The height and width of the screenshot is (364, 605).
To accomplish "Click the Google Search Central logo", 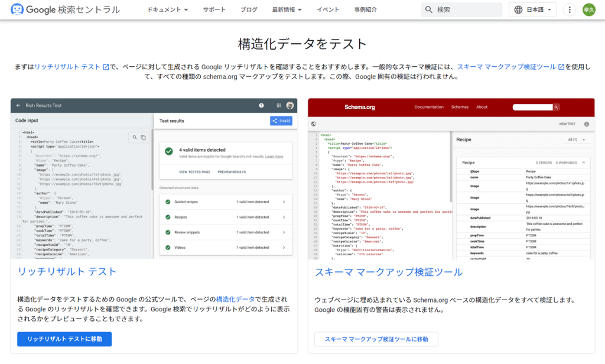I will pos(66,9).
